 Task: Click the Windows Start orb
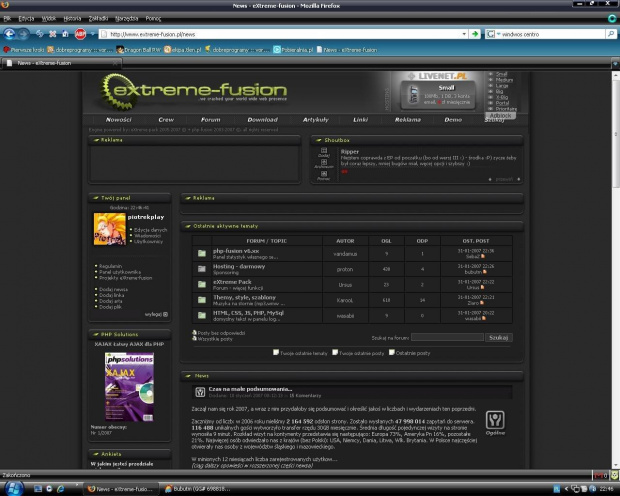pos(14,488)
